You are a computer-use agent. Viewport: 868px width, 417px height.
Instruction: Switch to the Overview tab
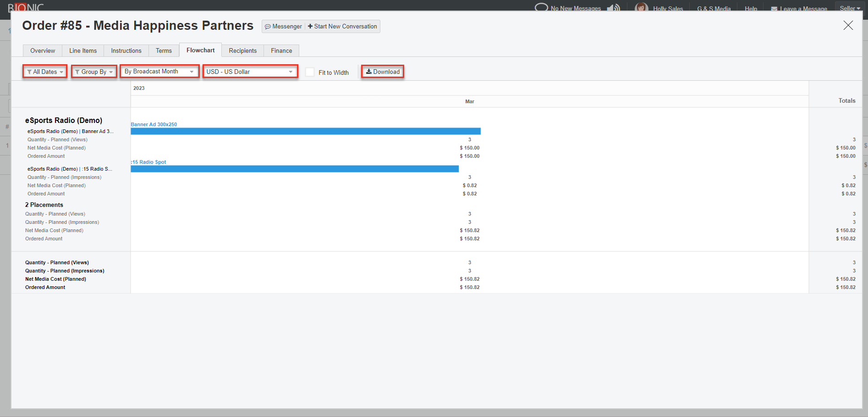pyautogui.click(x=43, y=50)
